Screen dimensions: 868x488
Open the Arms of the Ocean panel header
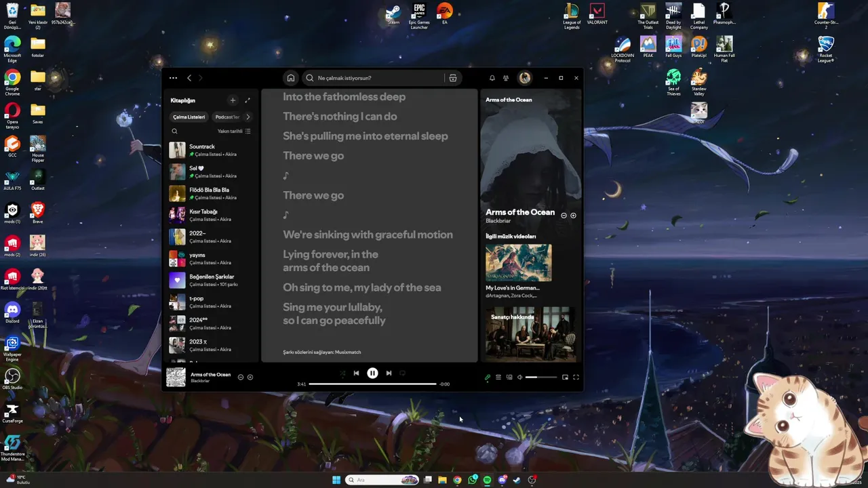tap(509, 100)
